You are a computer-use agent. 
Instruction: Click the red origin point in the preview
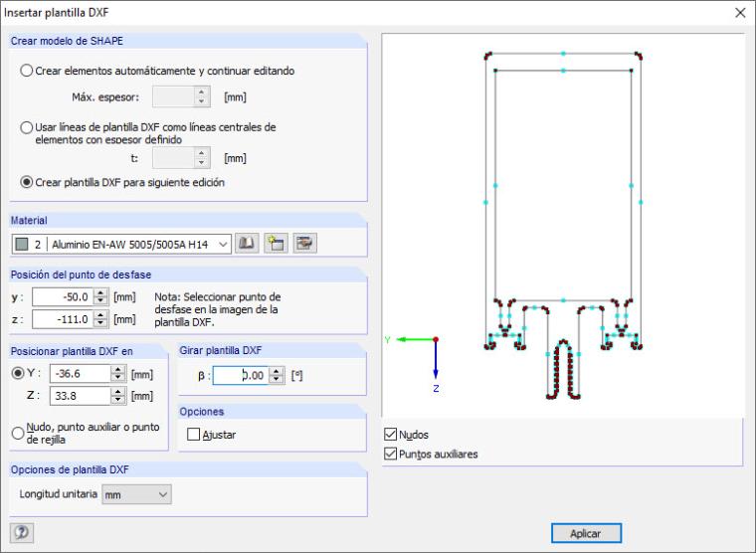click(x=436, y=339)
